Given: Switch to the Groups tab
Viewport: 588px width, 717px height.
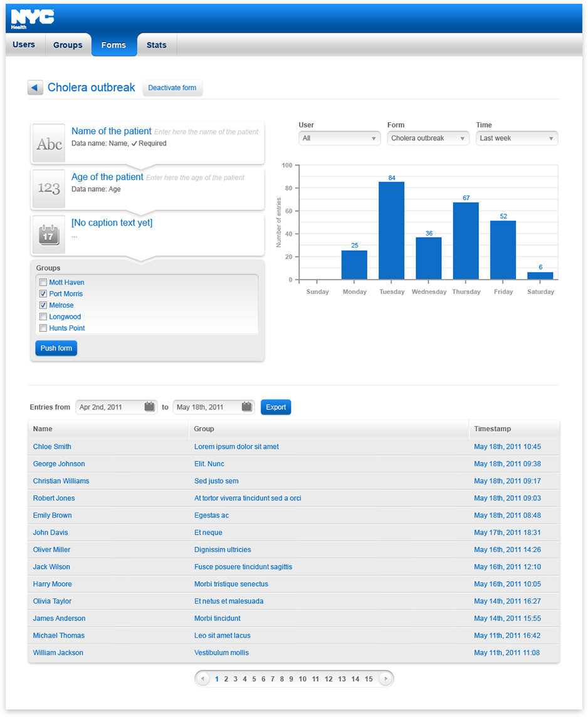Looking at the screenshot, I should pos(68,45).
